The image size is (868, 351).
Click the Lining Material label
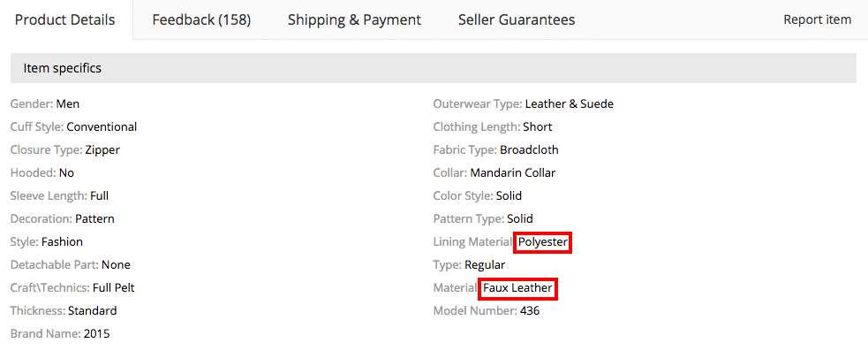pos(472,241)
